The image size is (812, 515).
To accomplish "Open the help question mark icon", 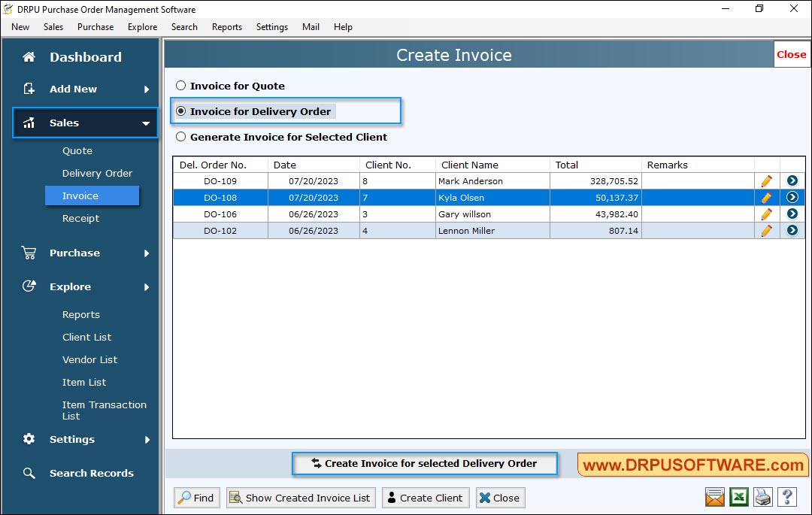I will point(786,497).
